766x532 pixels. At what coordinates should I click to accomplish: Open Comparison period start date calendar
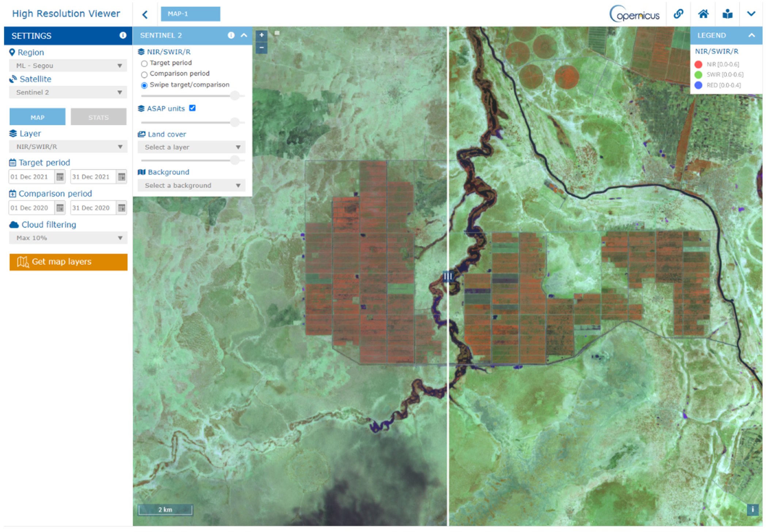click(60, 208)
